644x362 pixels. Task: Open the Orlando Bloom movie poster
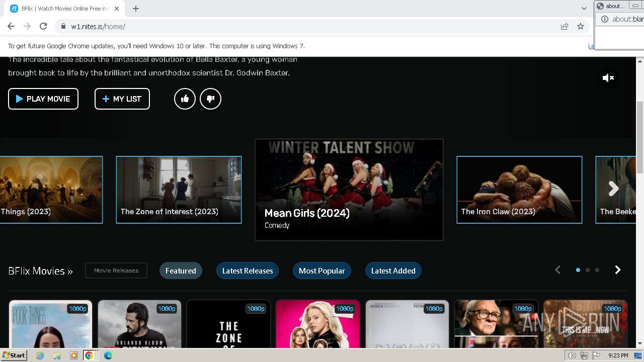[x=140, y=324]
